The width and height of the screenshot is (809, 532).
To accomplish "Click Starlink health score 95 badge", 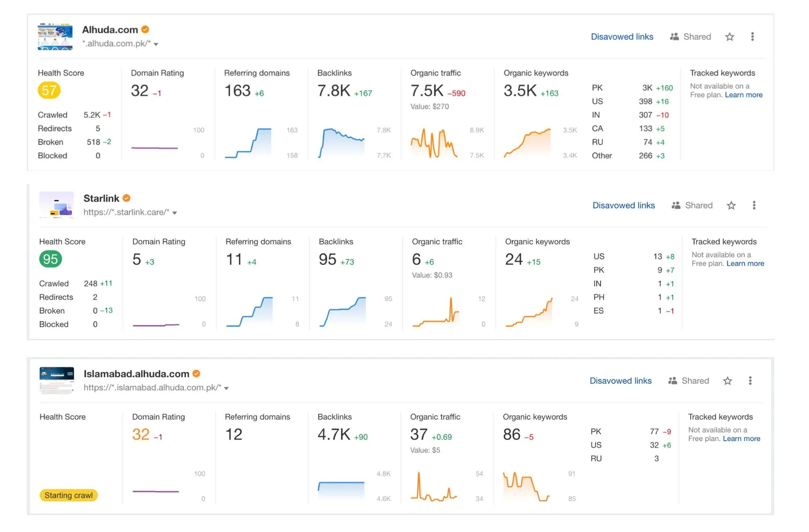I will coord(51,259).
